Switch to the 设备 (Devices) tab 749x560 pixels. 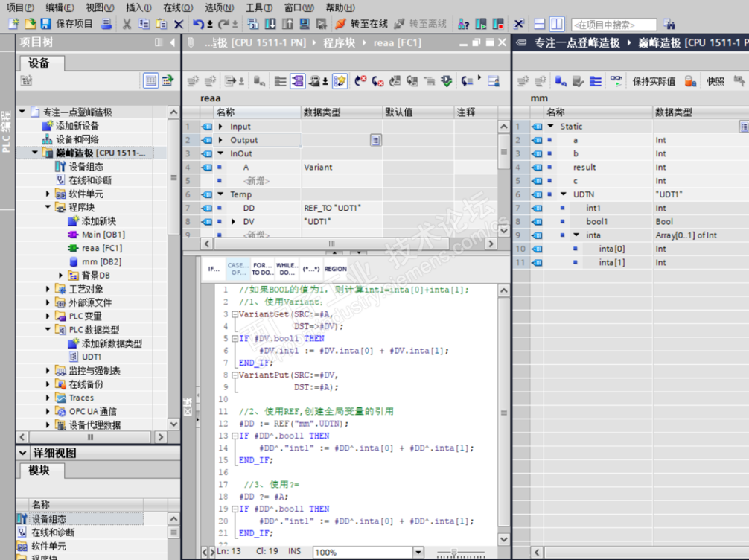coord(39,63)
